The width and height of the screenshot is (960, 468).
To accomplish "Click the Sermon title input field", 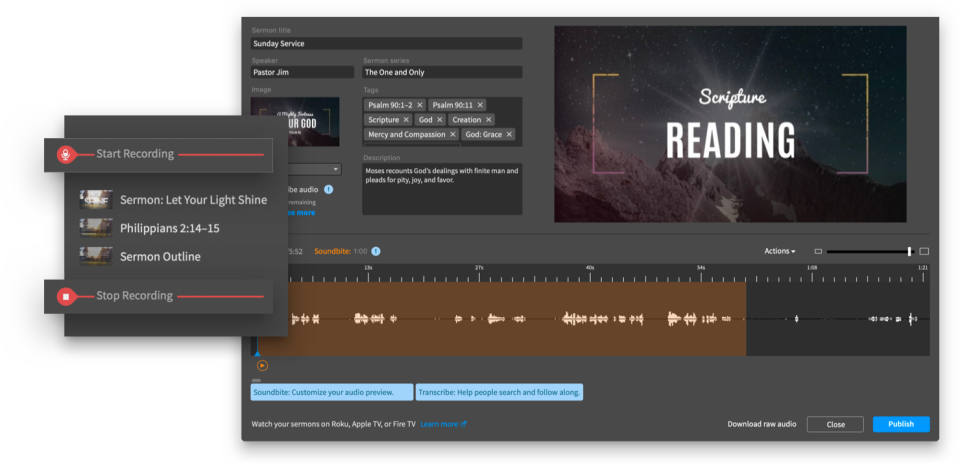I will 386,43.
